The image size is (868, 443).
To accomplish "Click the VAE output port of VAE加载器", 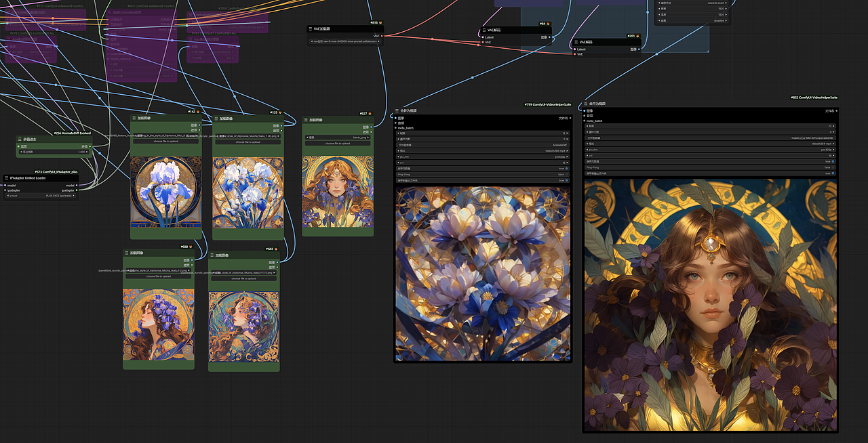I will pos(382,36).
